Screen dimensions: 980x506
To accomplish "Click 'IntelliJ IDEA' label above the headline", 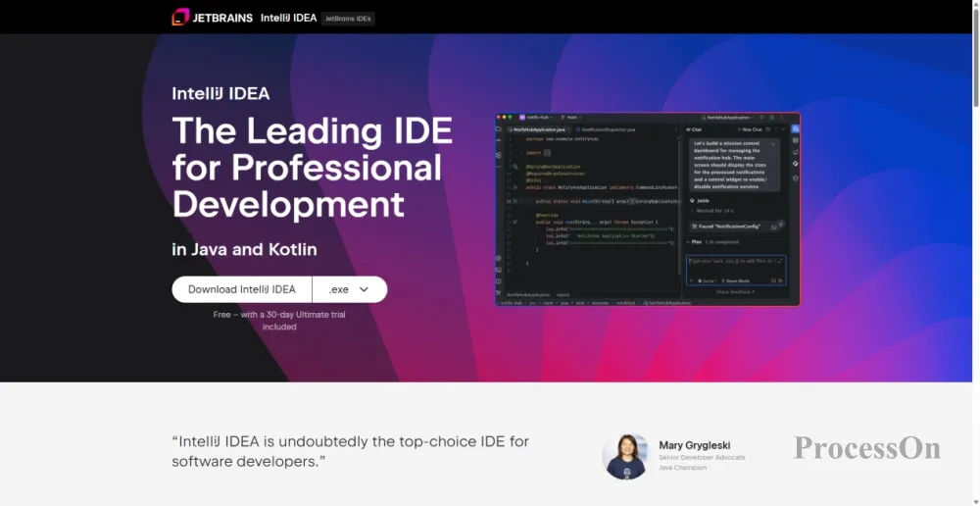I will click(220, 94).
